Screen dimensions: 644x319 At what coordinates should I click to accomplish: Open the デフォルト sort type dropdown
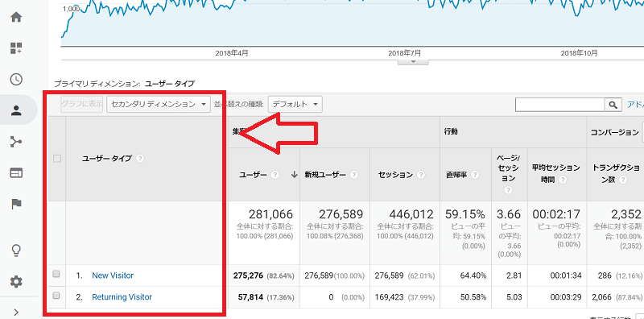click(x=295, y=105)
